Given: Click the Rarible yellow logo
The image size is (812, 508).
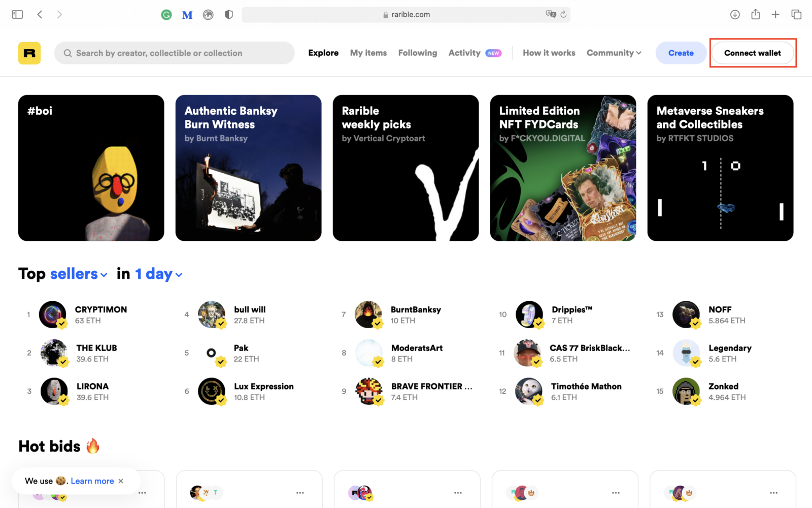Looking at the screenshot, I should click(x=29, y=53).
